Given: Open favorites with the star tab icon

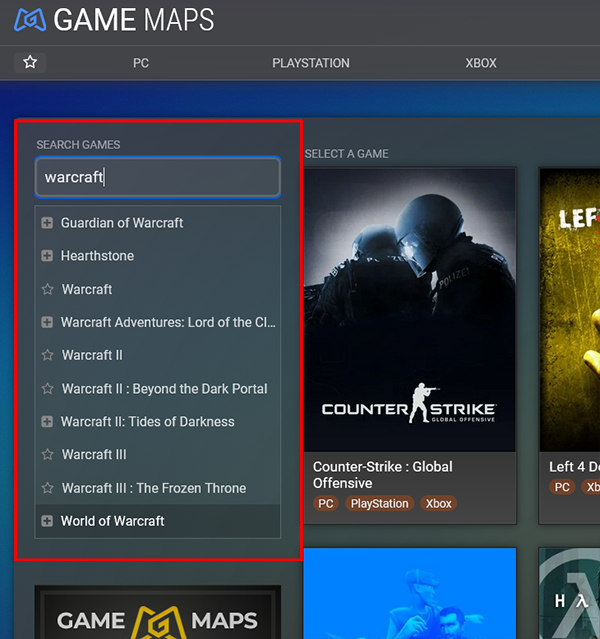Looking at the screenshot, I should click(30, 62).
